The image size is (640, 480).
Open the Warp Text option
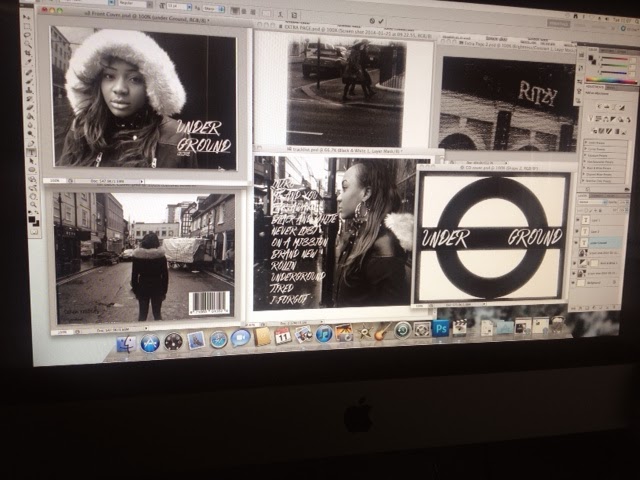pos(280,15)
